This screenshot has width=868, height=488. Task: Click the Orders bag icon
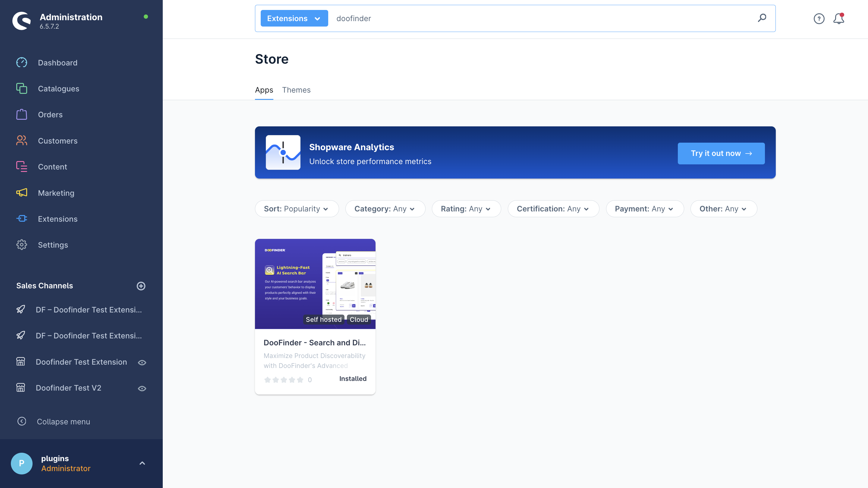[22, 115]
